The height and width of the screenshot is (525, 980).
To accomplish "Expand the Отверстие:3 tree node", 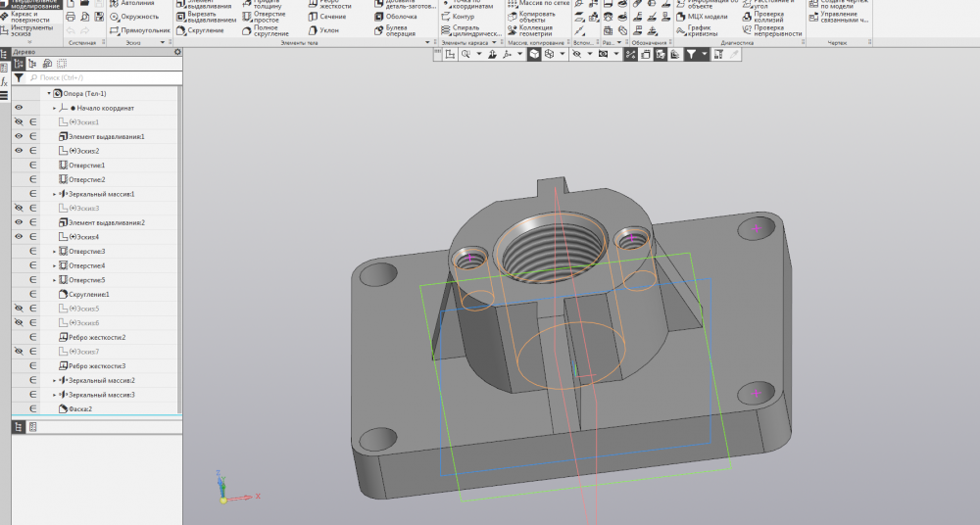I will pyautogui.click(x=55, y=252).
